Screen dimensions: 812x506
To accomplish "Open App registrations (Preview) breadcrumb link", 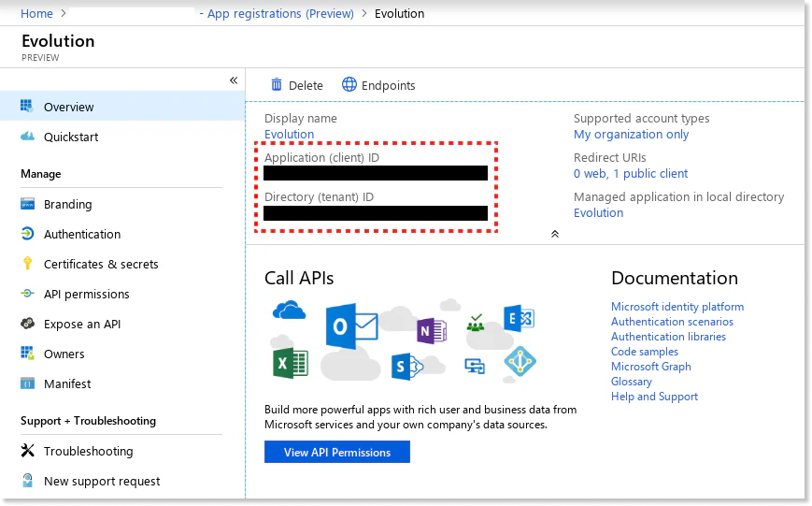I will pos(280,13).
